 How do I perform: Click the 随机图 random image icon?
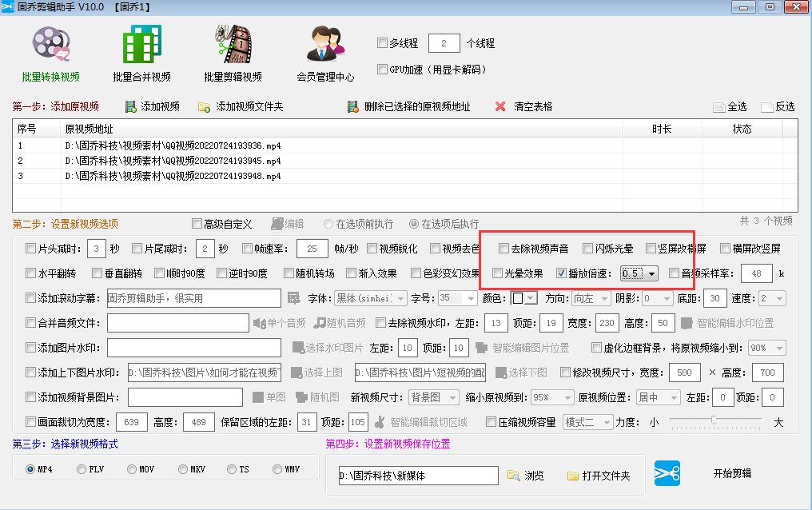(x=301, y=397)
